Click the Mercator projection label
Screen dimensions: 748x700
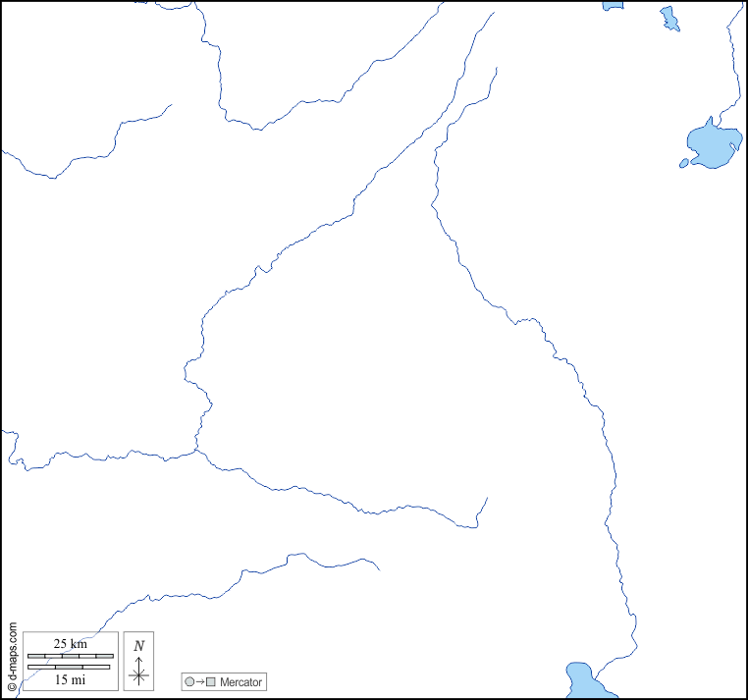(240, 681)
